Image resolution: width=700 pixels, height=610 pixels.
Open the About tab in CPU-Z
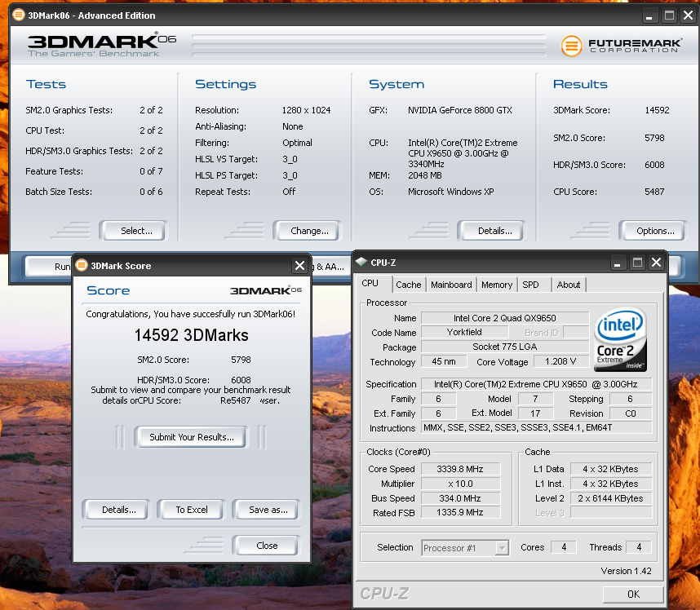[x=569, y=285]
